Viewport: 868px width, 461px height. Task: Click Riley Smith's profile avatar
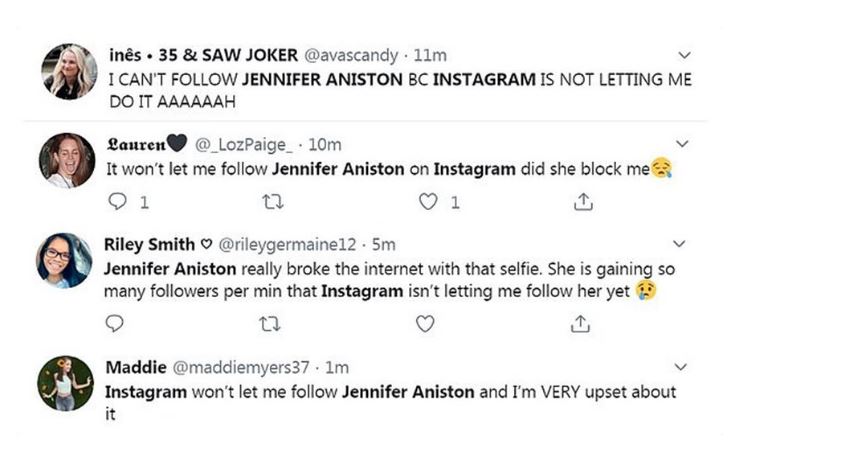pyautogui.click(x=66, y=260)
